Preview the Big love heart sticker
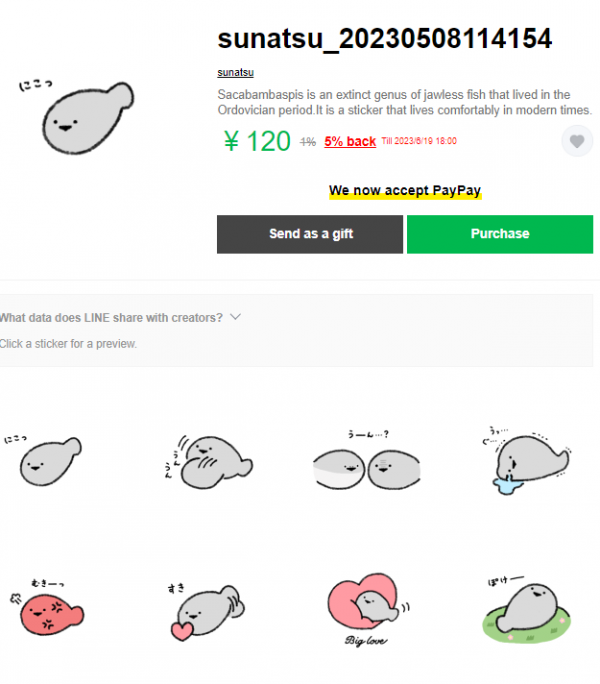Screen dimensions: 600x684 click(368, 610)
